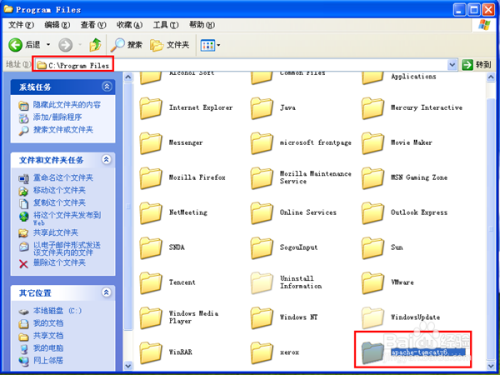The image size is (500, 375).
Task: Select the SogouInput folder icon
Action: point(262,248)
